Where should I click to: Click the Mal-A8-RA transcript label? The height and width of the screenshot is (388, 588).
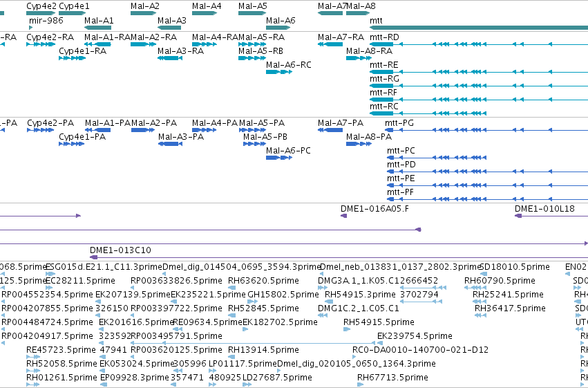tap(370, 50)
